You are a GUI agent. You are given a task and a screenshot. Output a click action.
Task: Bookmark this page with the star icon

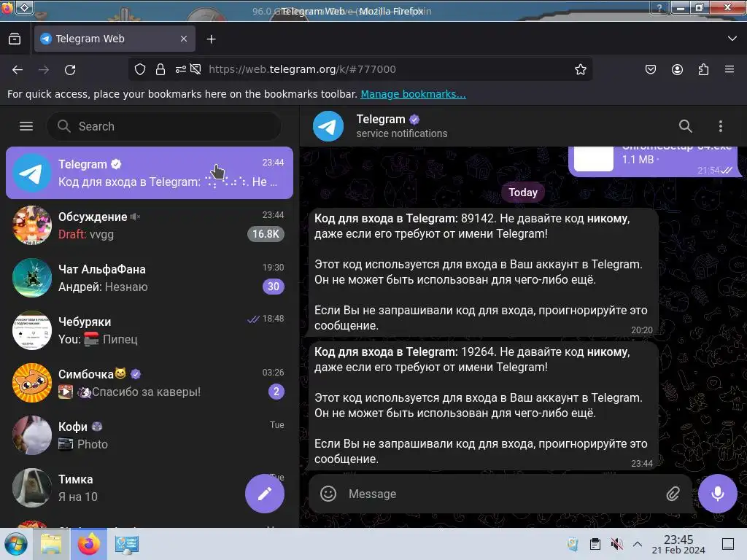pyautogui.click(x=580, y=69)
